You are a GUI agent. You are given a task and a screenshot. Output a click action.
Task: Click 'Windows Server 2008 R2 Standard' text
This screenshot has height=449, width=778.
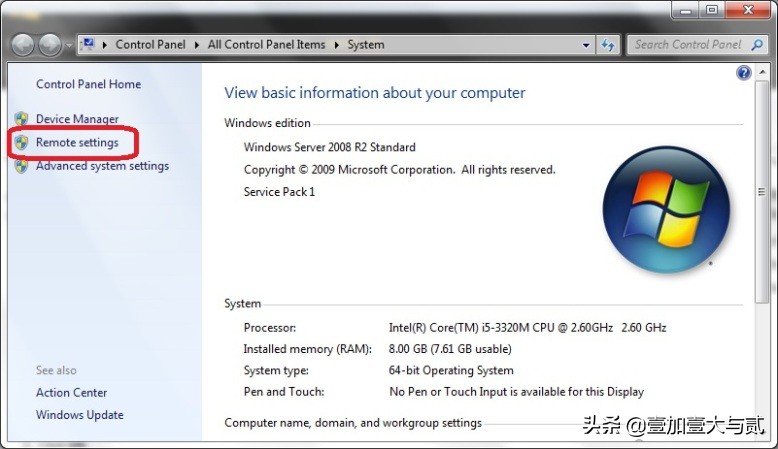point(329,147)
